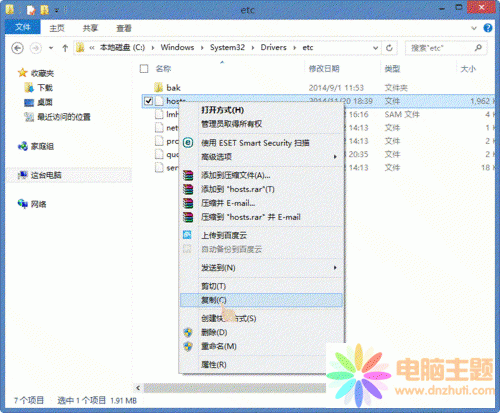The height and width of the screenshot is (413, 500).
Task: Select the lmhosts SAM file icon
Action: [x=159, y=114]
